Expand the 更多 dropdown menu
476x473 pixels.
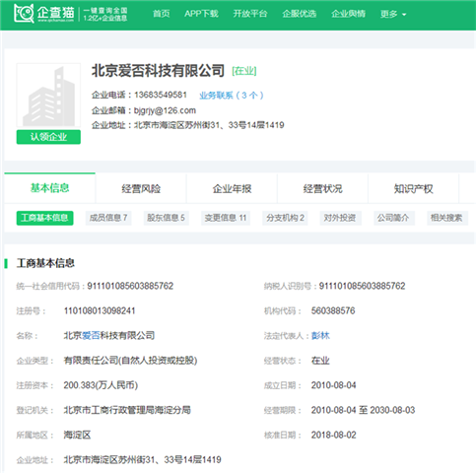tap(393, 14)
